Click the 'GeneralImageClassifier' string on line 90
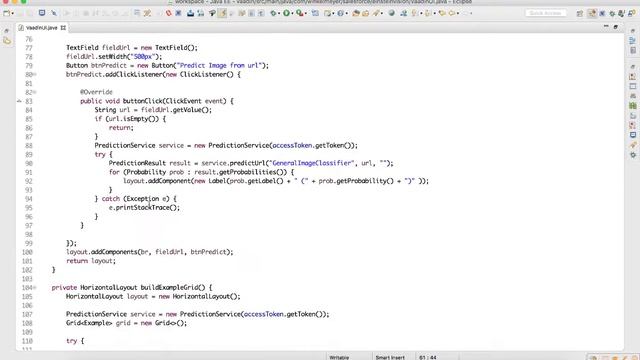This screenshot has height=360, width=640. (312, 163)
